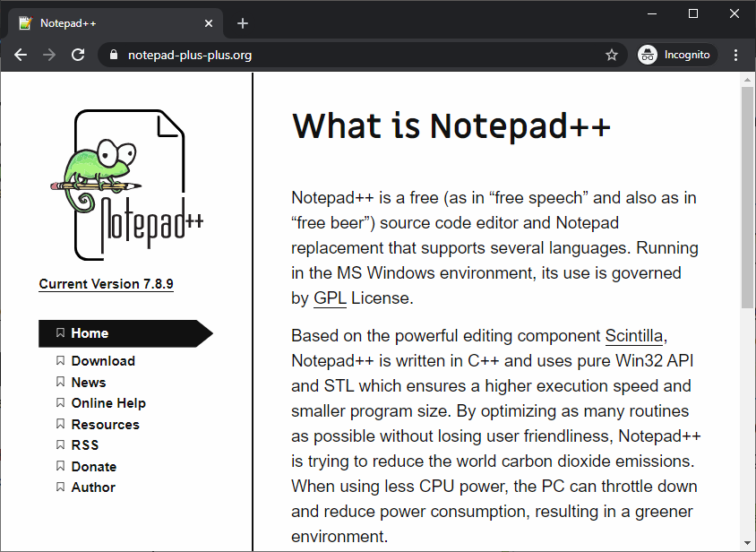
Task: Click the browser forward arrow
Action: [49, 55]
